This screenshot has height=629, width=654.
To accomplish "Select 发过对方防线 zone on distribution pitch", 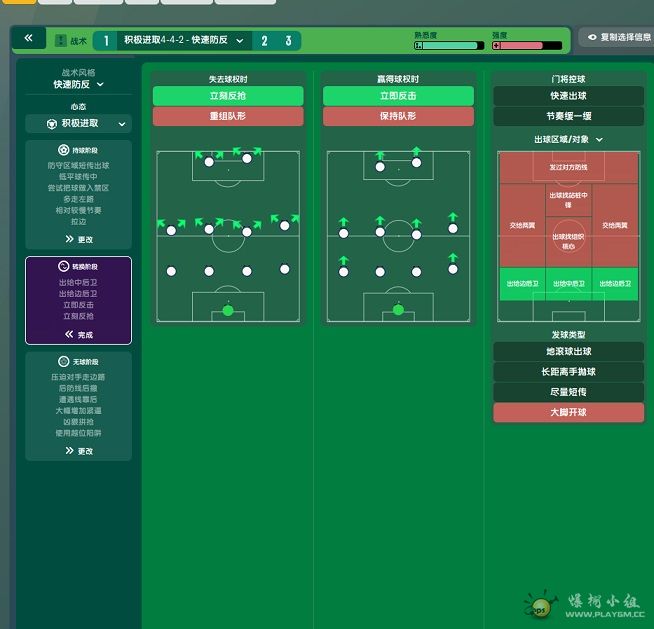I will tap(567, 166).
